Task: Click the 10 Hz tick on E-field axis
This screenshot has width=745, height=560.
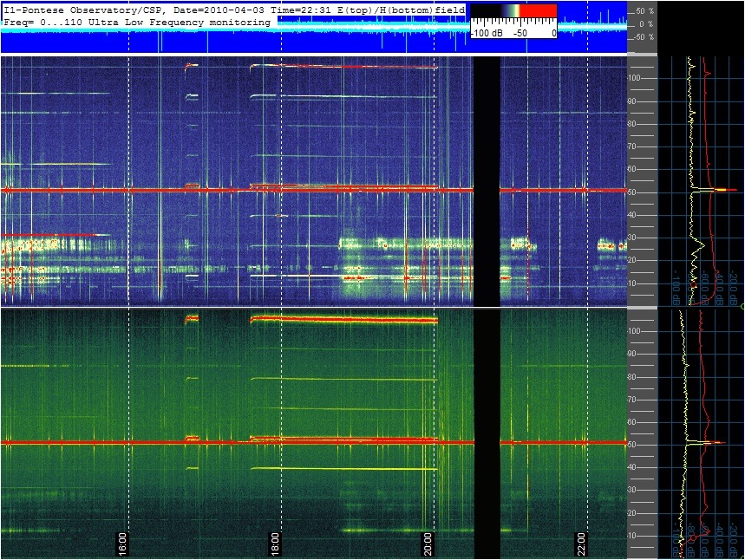Action: (x=632, y=283)
